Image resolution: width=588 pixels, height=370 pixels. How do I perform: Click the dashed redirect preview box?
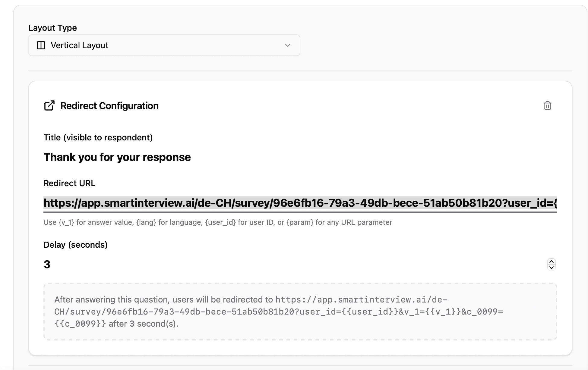300,311
